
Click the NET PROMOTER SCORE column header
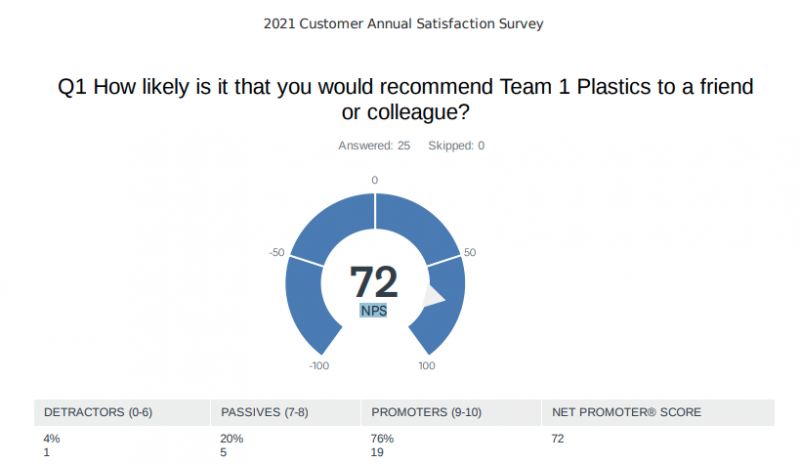pyautogui.click(x=626, y=412)
